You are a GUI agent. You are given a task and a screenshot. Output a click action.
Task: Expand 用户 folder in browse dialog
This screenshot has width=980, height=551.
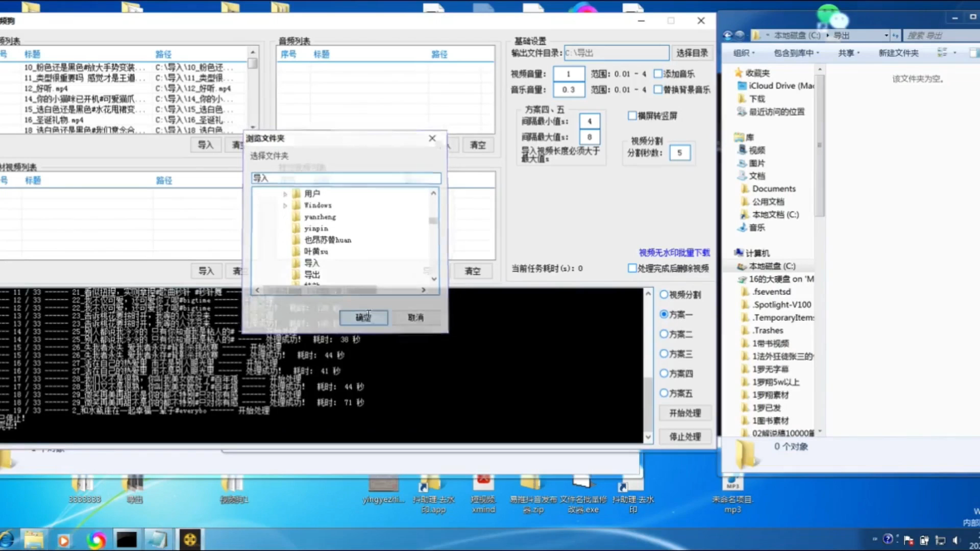coord(285,194)
